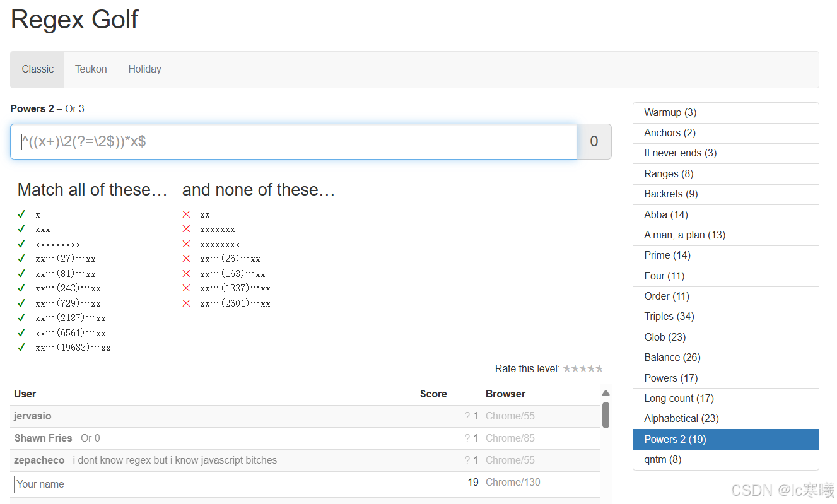Focus the regex input field

coord(293,141)
